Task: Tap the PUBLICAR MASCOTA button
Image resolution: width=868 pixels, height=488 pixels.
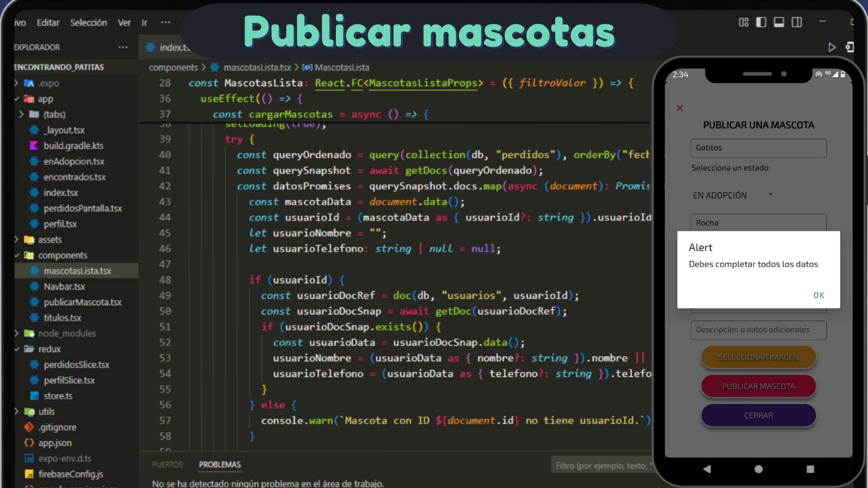Action: (758, 386)
